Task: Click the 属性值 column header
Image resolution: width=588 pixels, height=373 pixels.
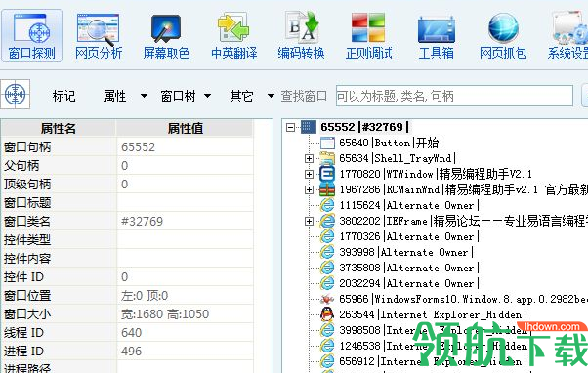Action: pyautogui.click(x=185, y=129)
